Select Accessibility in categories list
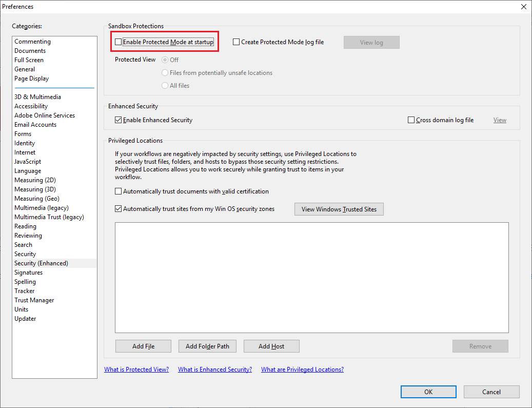Image resolution: width=532 pixels, height=408 pixels. pos(54,106)
